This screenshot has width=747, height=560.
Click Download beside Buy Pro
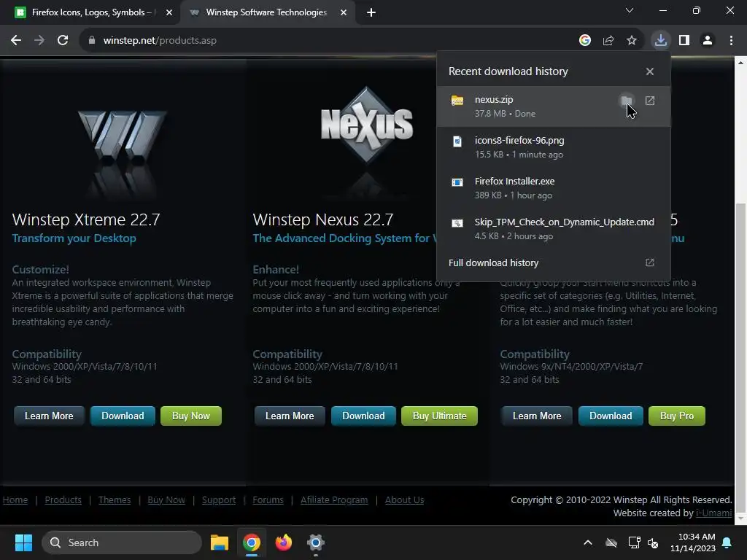611,416
